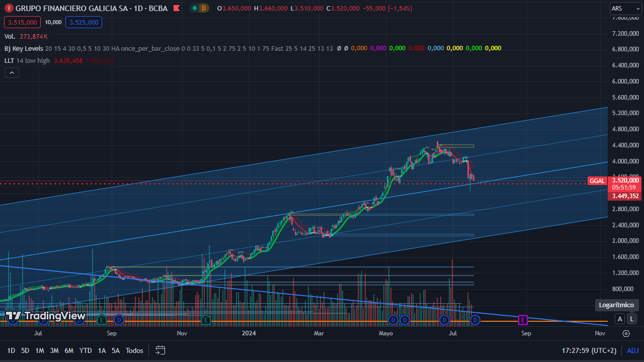Screen dimensions: 644x362
Task: Click the dividend D marker right of Sep 2023 earnings
Action: 119,319
